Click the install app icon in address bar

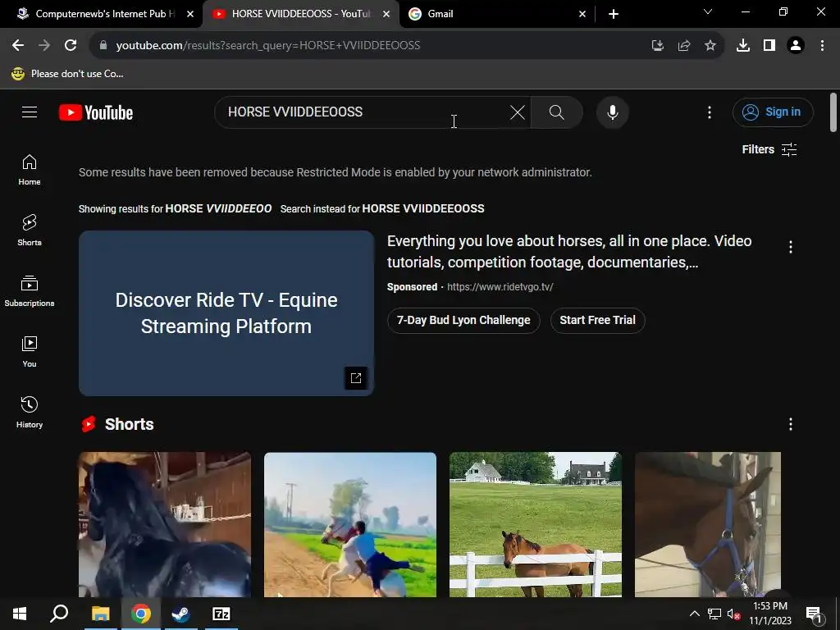pos(657,46)
